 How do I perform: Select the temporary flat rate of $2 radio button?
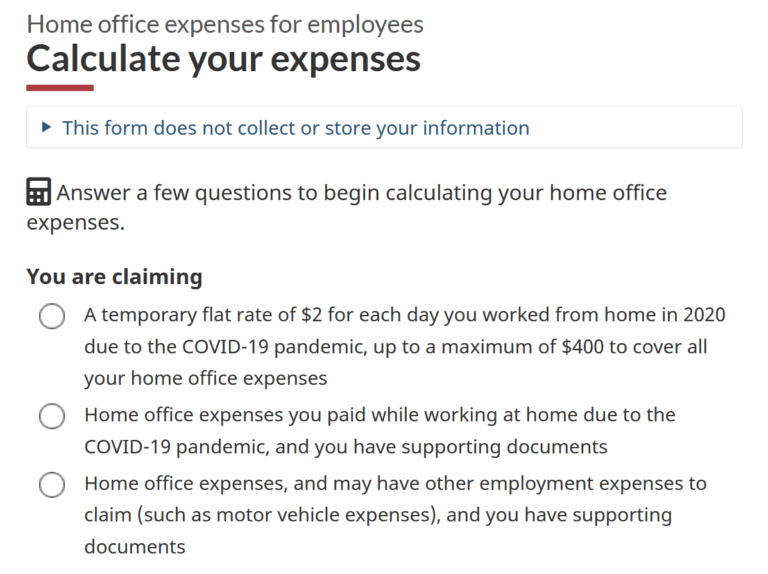click(52, 316)
